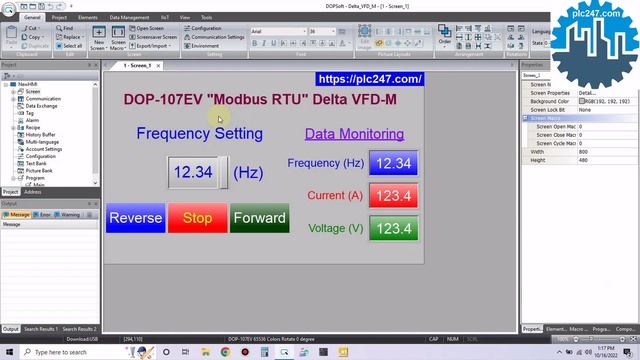Click the Background Color value swatch
The image size is (640, 360).
click(582, 101)
